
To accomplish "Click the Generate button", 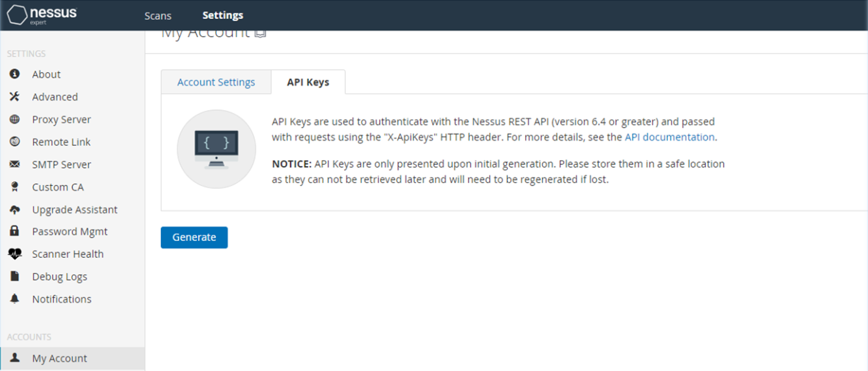I will [194, 237].
